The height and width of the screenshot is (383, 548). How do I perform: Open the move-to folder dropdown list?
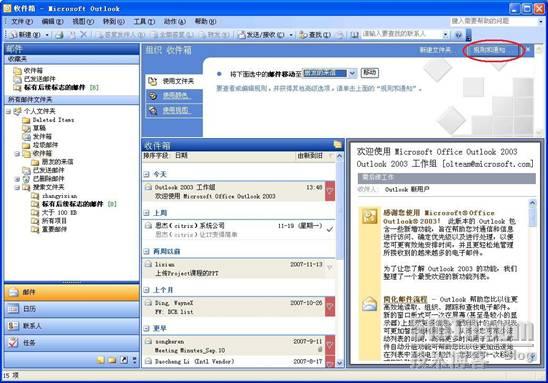pyautogui.click(x=352, y=73)
